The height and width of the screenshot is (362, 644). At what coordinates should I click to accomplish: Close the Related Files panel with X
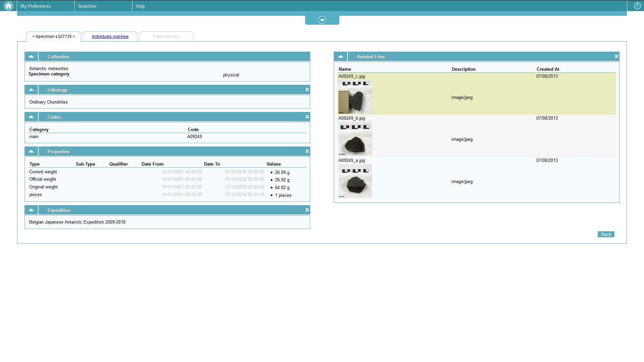point(616,56)
